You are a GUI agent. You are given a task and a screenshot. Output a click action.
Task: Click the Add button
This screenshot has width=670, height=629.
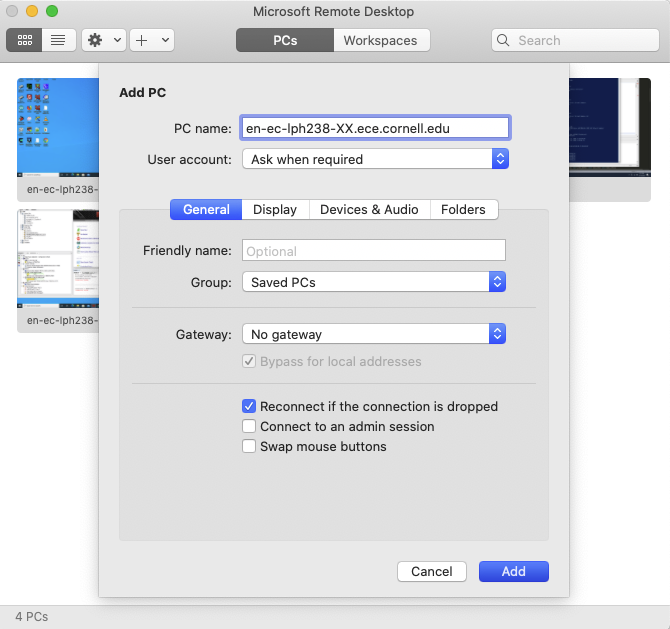514,572
